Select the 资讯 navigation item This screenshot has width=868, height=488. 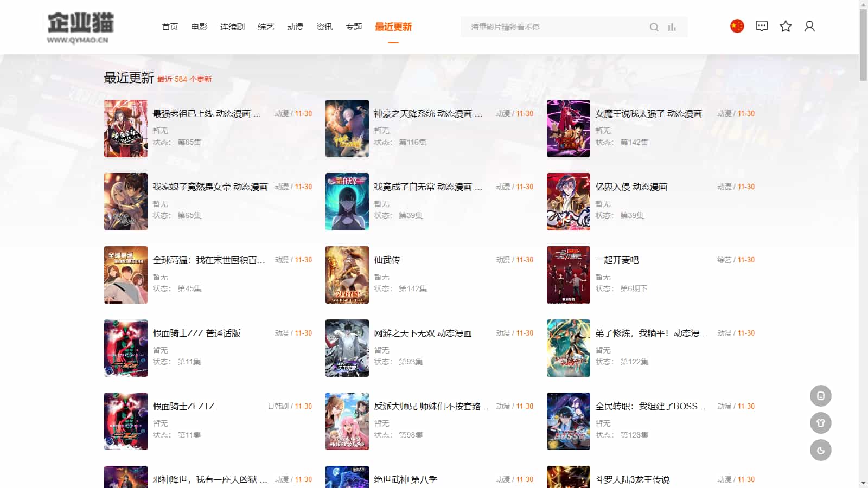324,27
